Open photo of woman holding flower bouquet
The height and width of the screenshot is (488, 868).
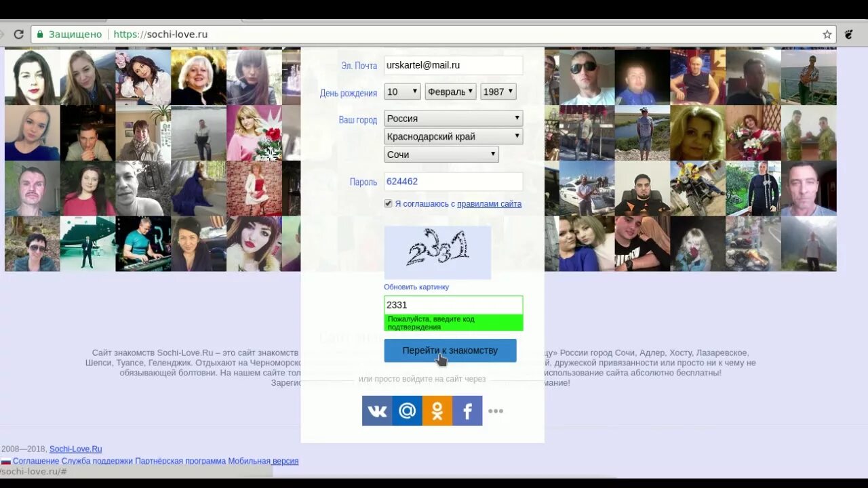coord(753,132)
